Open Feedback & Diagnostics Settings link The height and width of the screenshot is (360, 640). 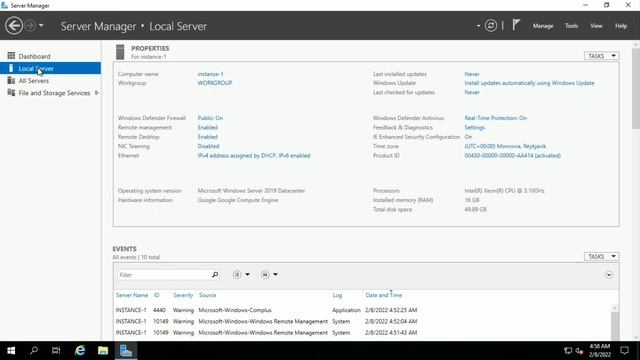tap(474, 127)
